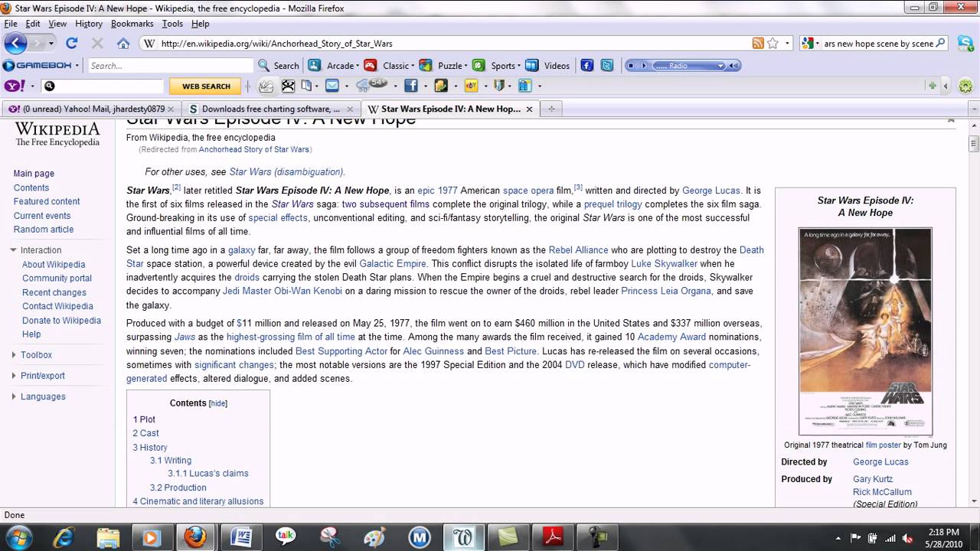The width and height of the screenshot is (980, 551).
Task: Click the Facebook icon in Gamebox toolbar
Action: 587,66
